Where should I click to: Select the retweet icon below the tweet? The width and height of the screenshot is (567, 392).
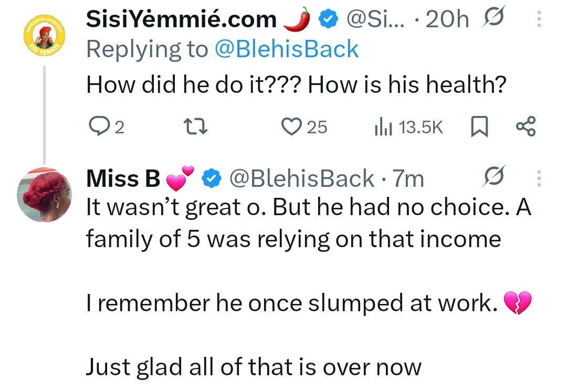[196, 125]
